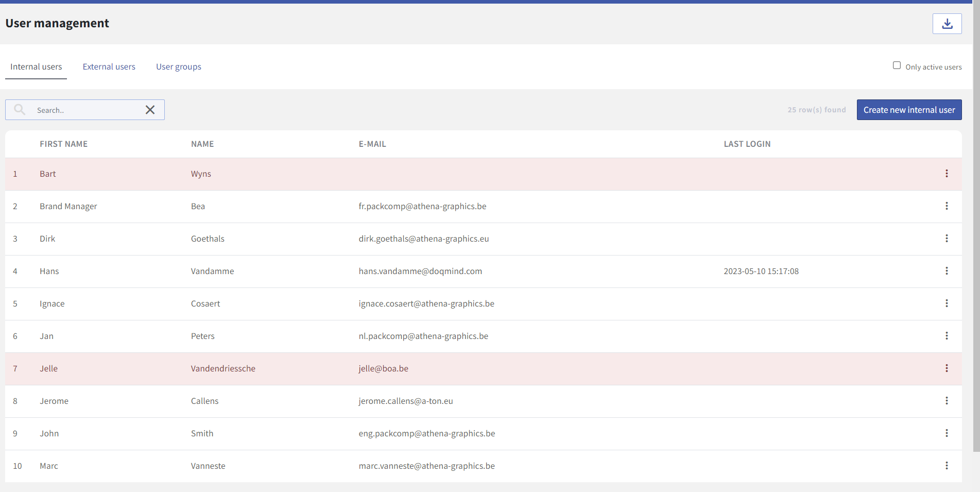Open three-dot menu for Dirk Goethals
Viewport: 980px width, 492px height.
coord(946,239)
